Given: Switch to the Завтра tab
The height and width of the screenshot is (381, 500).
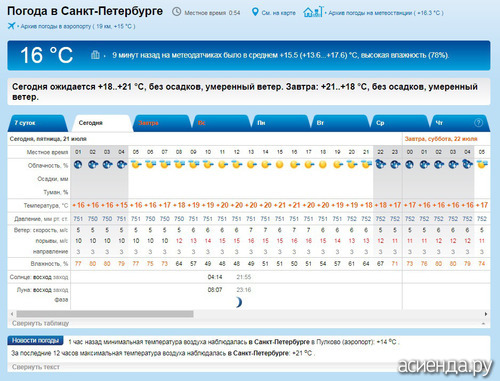Looking at the screenshot, I should click(162, 123).
